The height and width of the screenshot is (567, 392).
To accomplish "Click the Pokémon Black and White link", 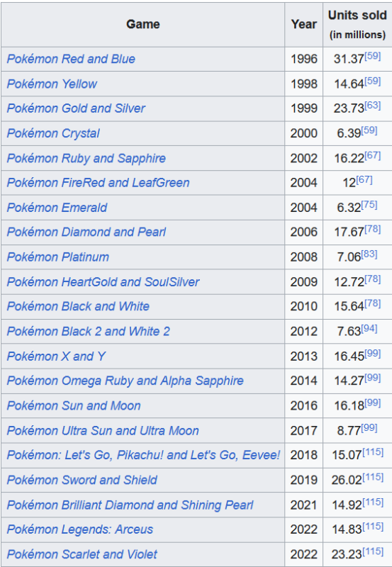I will 78,306.
